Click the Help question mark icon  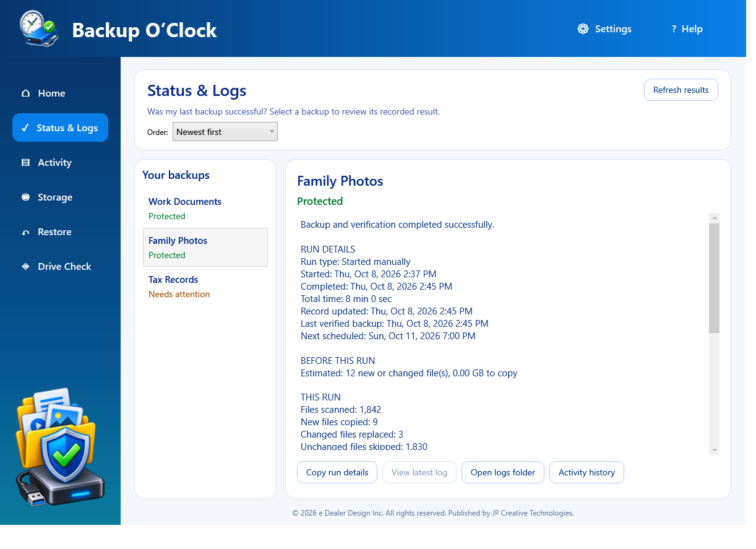pos(674,29)
